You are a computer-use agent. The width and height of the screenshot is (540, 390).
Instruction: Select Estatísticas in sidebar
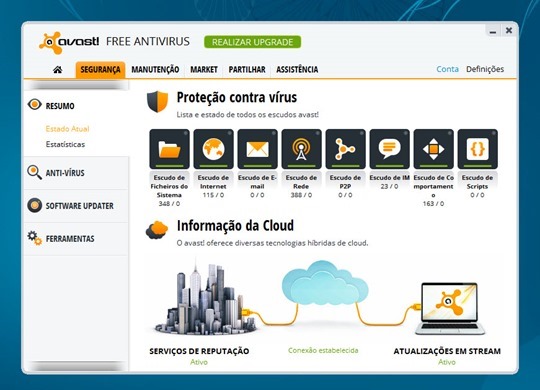click(65, 144)
